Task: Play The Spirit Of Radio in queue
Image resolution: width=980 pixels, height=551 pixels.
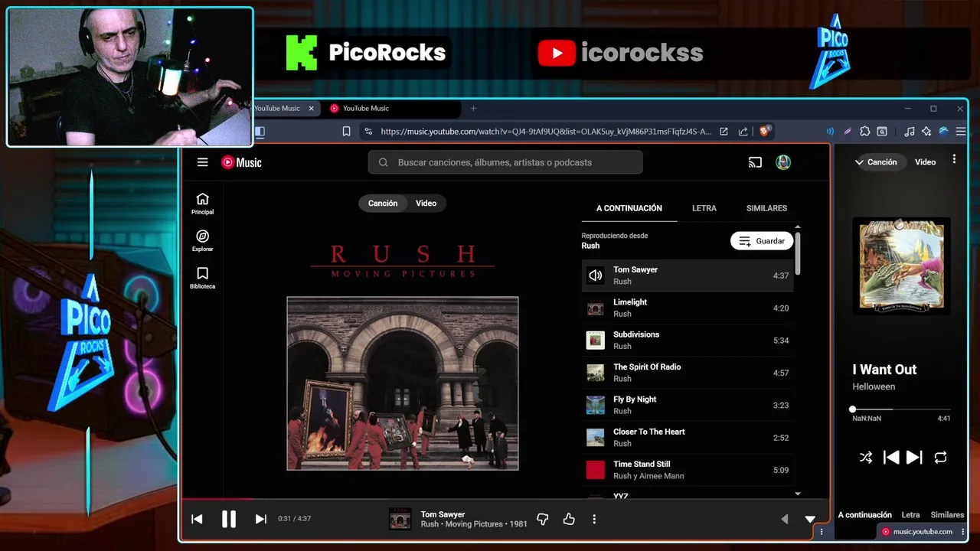Action: coord(688,373)
